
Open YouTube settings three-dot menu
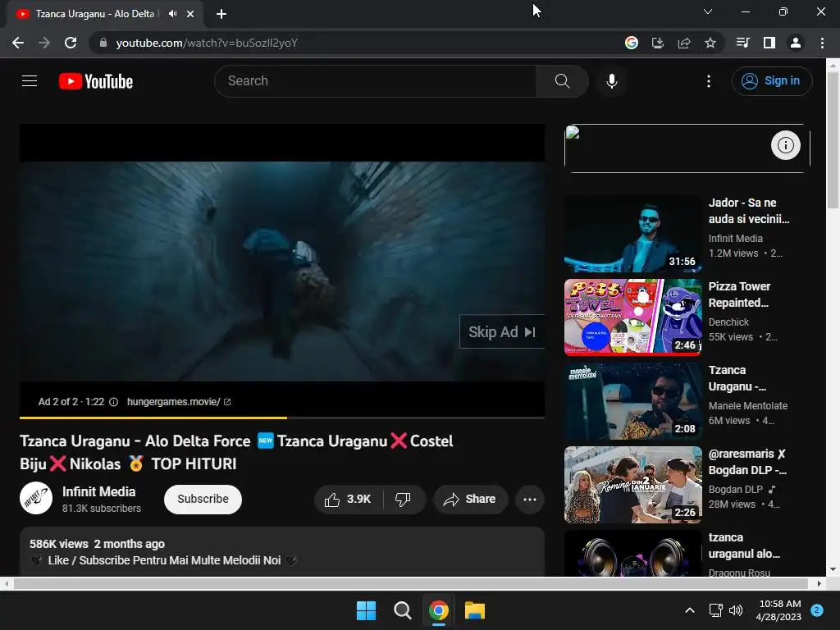coord(708,81)
